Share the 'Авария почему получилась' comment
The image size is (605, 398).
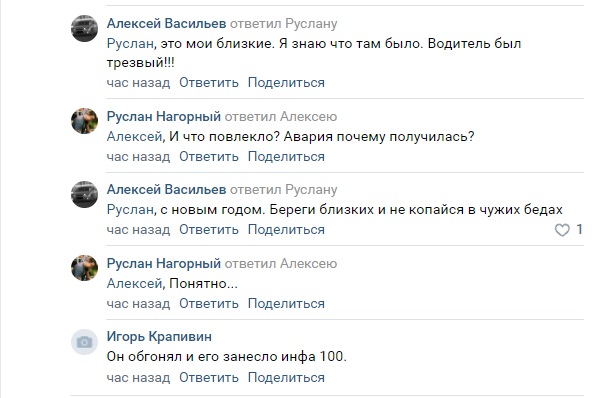pos(286,157)
